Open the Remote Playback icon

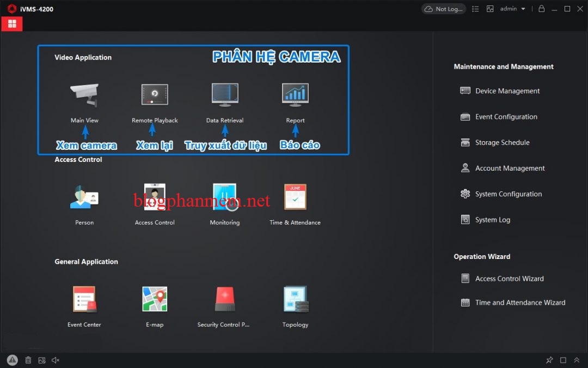click(155, 94)
